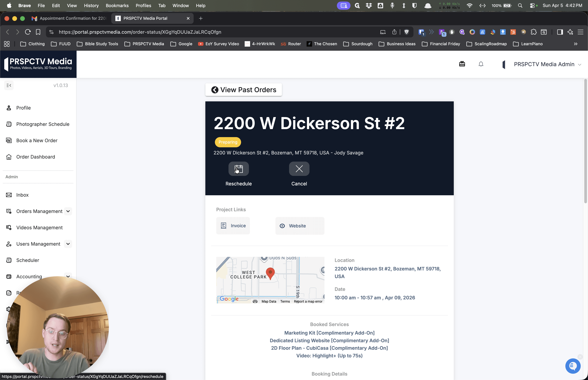Open the History menu in menu bar
The width and height of the screenshot is (588, 380).
pyautogui.click(x=91, y=5)
